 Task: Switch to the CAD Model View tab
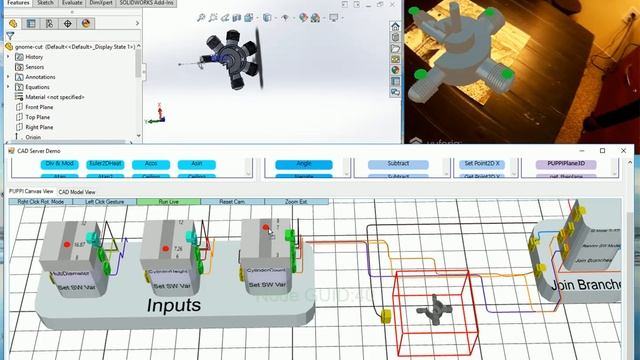pos(77,192)
